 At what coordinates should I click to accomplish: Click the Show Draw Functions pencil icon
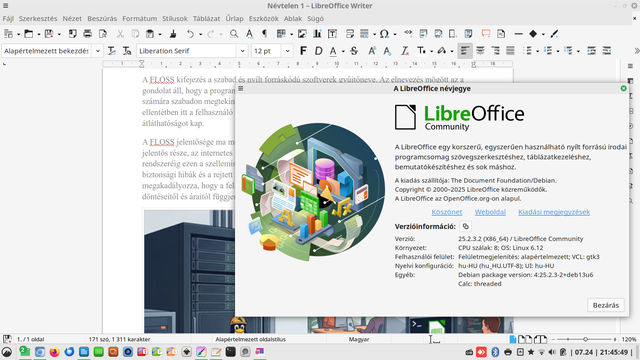point(554,34)
